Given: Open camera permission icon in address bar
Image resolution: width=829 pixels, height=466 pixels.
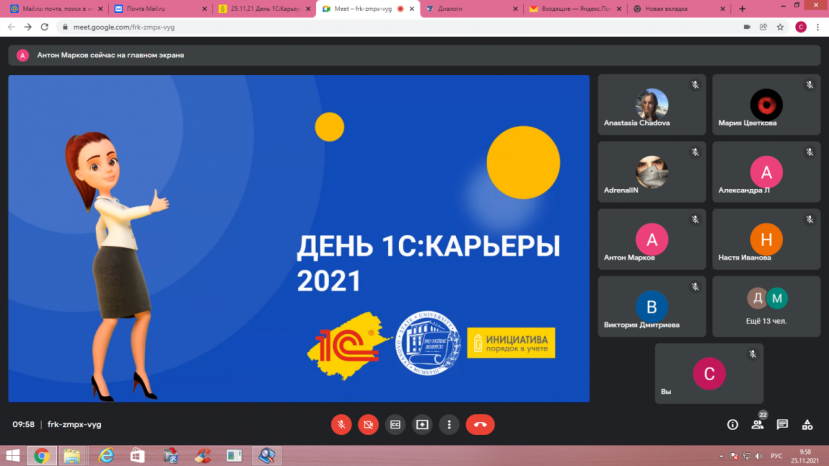Looking at the screenshot, I should 747,27.
